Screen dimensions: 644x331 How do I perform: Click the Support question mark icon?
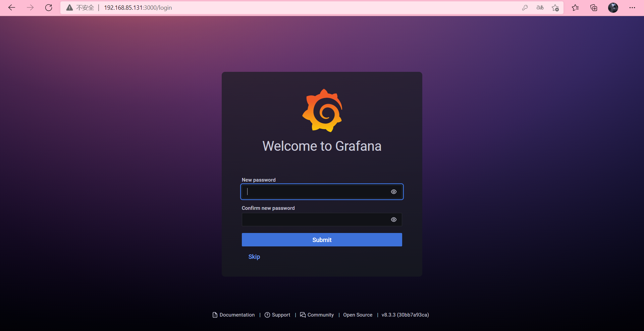(267, 315)
